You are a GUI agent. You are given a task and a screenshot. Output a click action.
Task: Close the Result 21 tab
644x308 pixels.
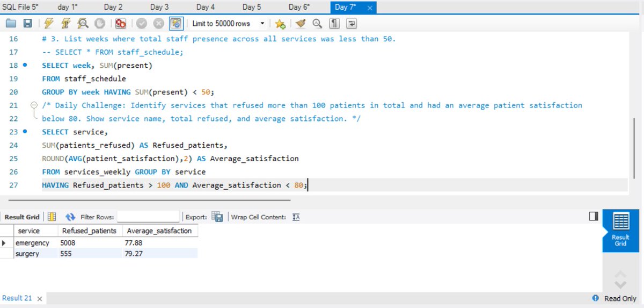(x=41, y=298)
